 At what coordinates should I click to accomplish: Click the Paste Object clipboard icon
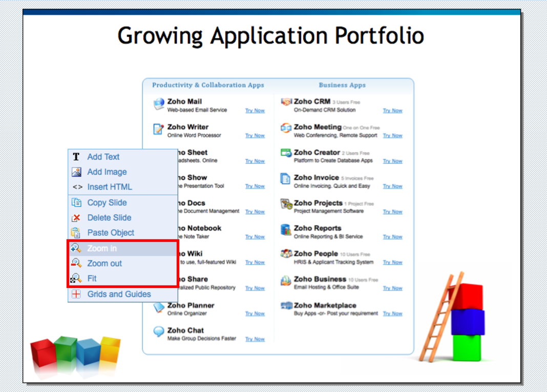pos(76,233)
